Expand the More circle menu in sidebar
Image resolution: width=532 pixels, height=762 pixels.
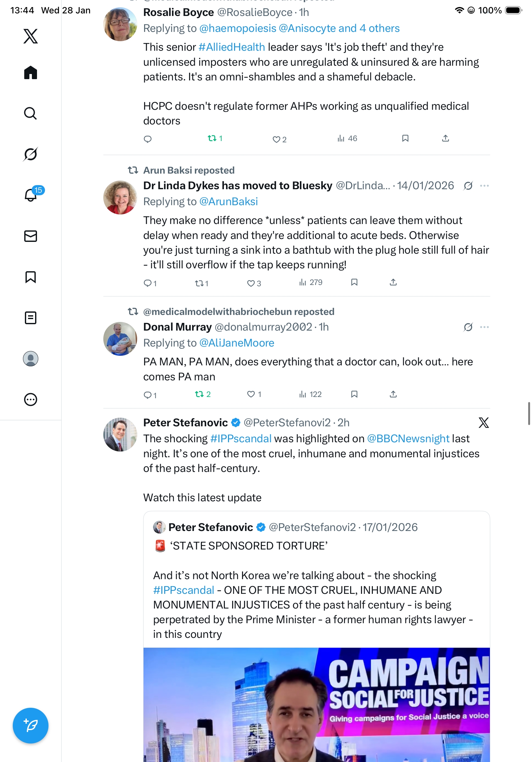31,399
